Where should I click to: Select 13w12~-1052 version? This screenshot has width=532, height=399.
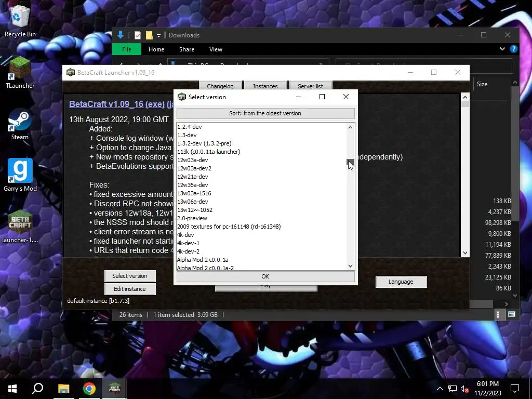(x=261, y=210)
